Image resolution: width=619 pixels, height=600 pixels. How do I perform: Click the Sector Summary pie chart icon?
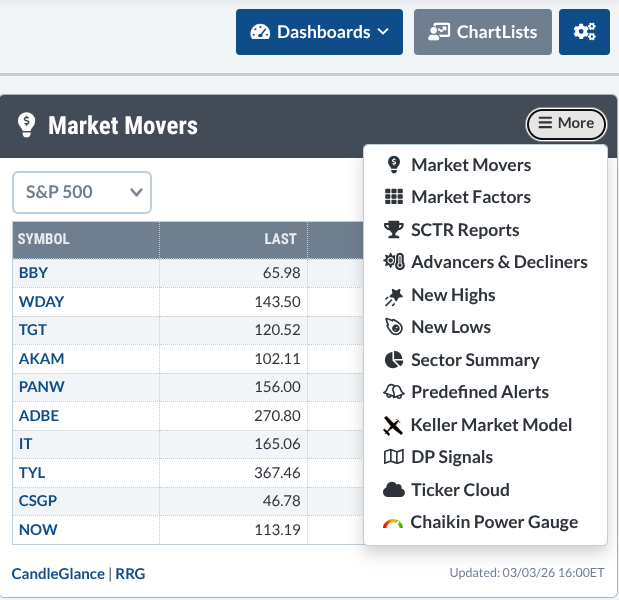point(394,360)
